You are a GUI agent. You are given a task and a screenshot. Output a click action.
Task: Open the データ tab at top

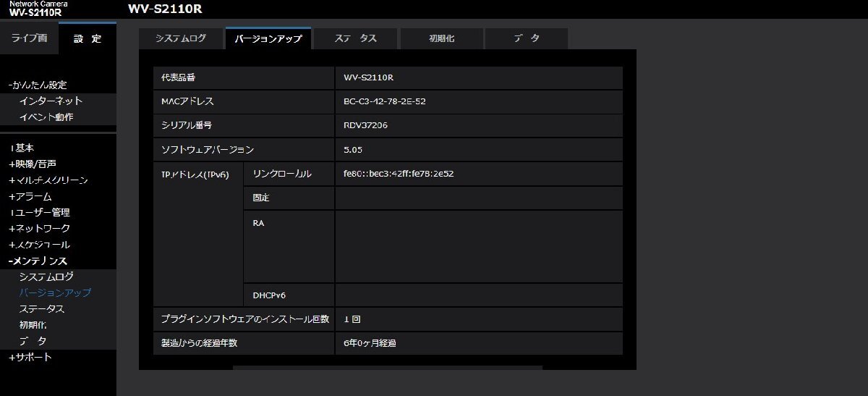click(527, 38)
